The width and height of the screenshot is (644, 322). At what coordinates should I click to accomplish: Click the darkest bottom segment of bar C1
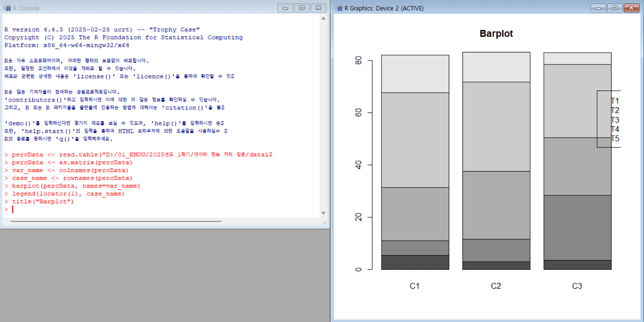click(x=415, y=262)
